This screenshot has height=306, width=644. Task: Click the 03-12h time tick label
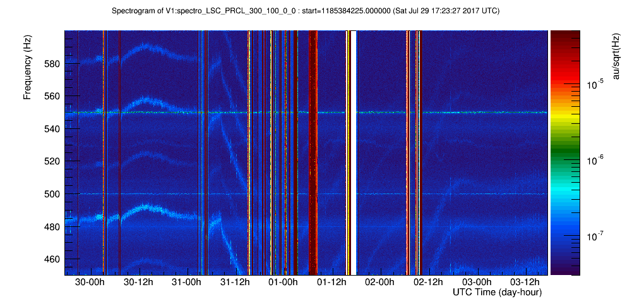523,282
